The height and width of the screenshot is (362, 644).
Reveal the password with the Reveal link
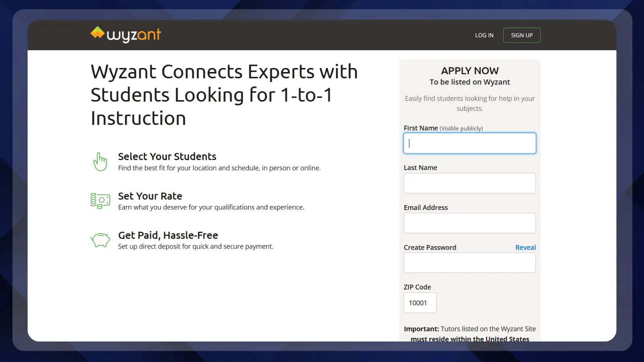(x=525, y=247)
